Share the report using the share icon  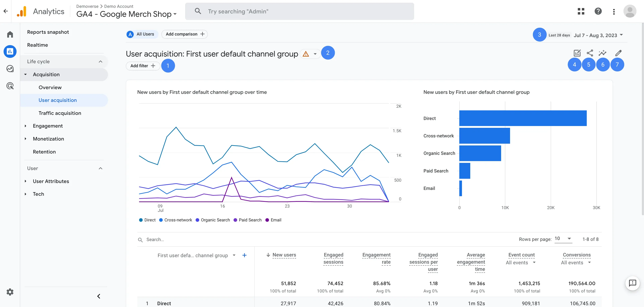pyautogui.click(x=590, y=53)
